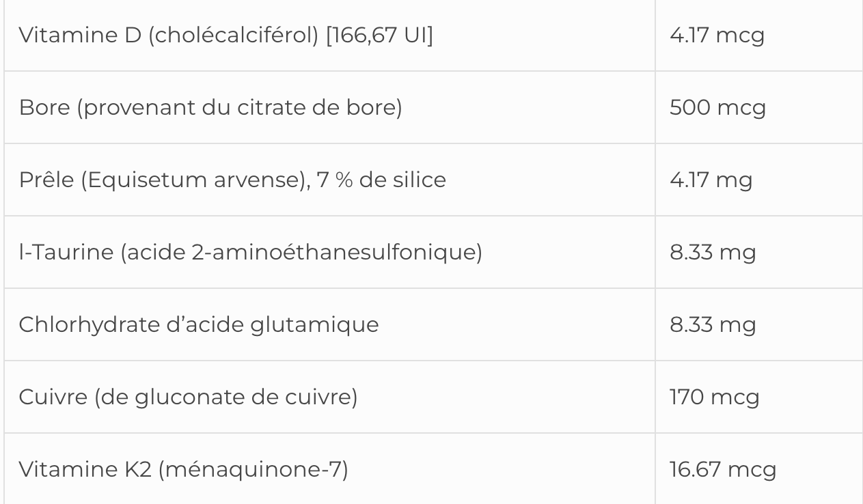Select the 170 mcg amount value

714,397
